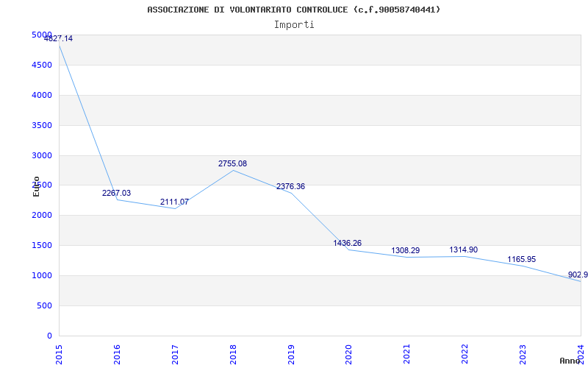Viewport: 588px width, 368px height.
Task: Click the y-axis value 3000
Action: pos(42,155)
